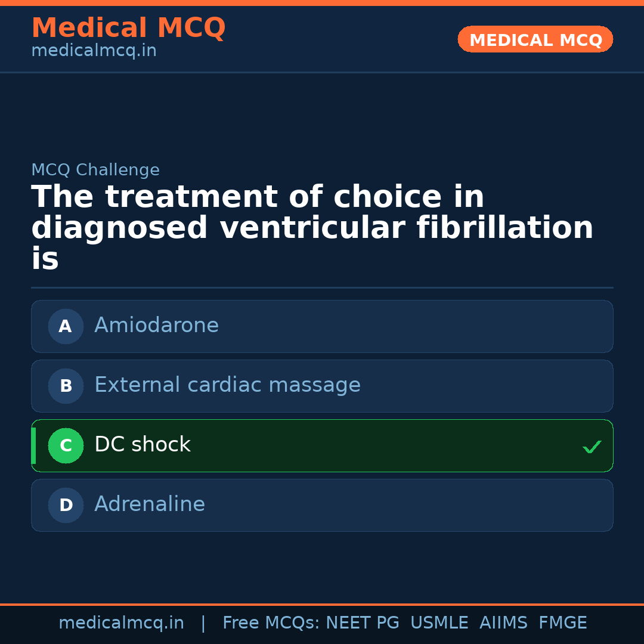Click the ventricular fibrillation question text
The width and height of the screenshot is (644, 644).
[x=312, y=228]
